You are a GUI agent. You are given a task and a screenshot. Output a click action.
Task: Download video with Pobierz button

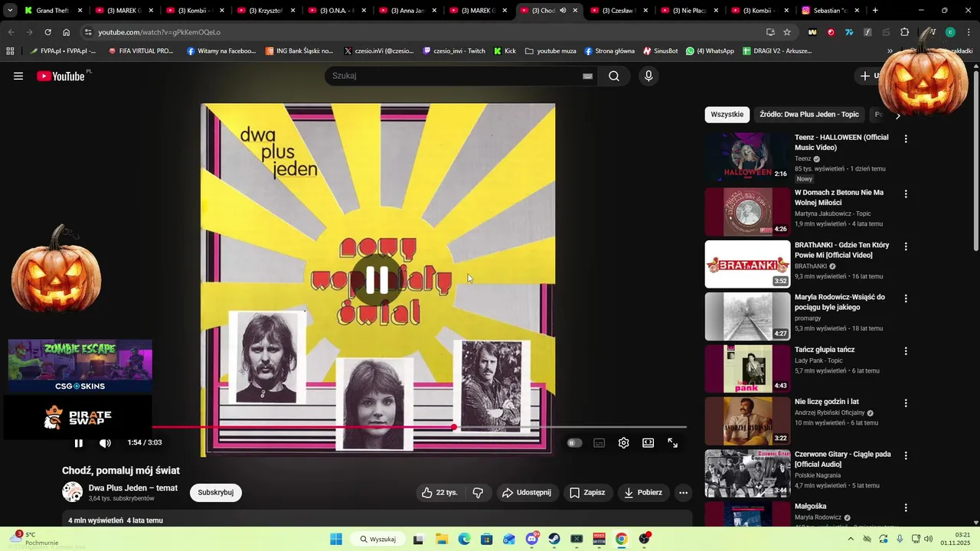(642, 493)
